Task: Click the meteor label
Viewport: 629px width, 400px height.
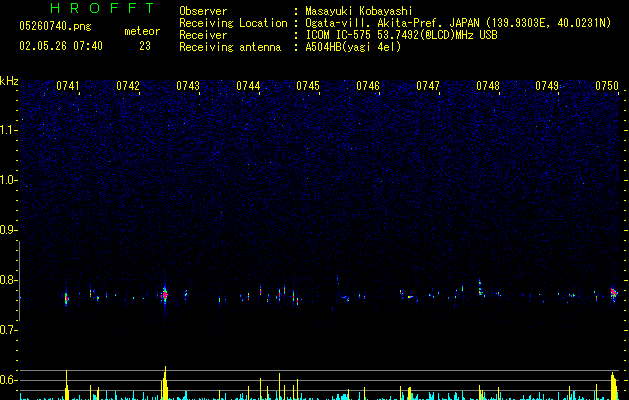Action: pyautogui.click(x=142, y=31)
